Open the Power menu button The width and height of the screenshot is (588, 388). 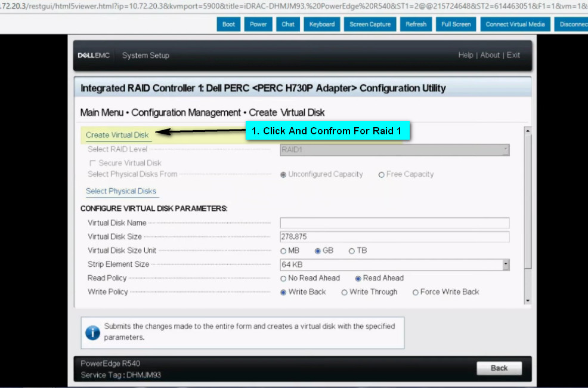[258, 24]
